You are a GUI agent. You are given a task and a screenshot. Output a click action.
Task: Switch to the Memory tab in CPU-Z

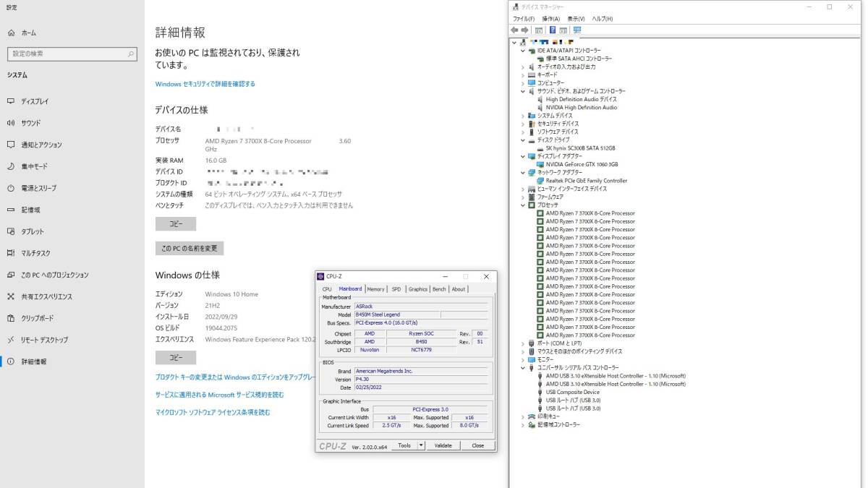pyautogui.click(x=376, y=289)
